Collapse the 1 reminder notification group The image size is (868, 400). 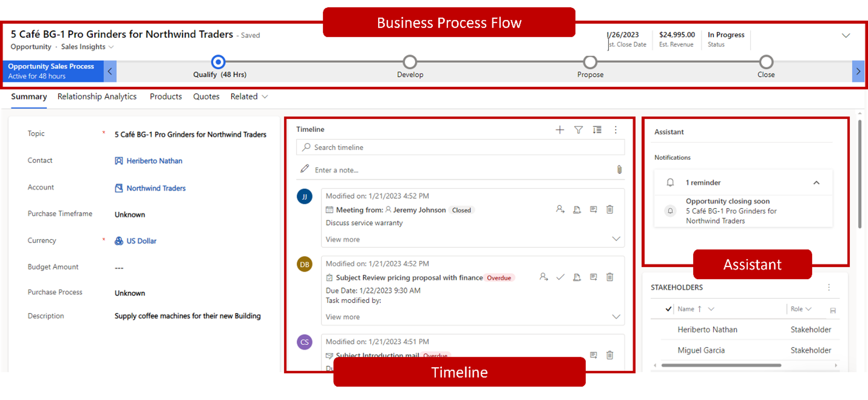tap(816, 183)
